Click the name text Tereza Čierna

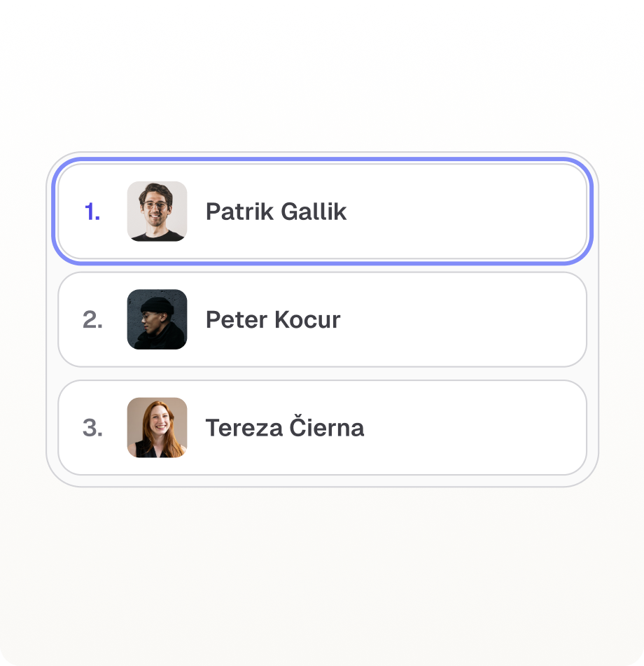[x=284, y=428]
